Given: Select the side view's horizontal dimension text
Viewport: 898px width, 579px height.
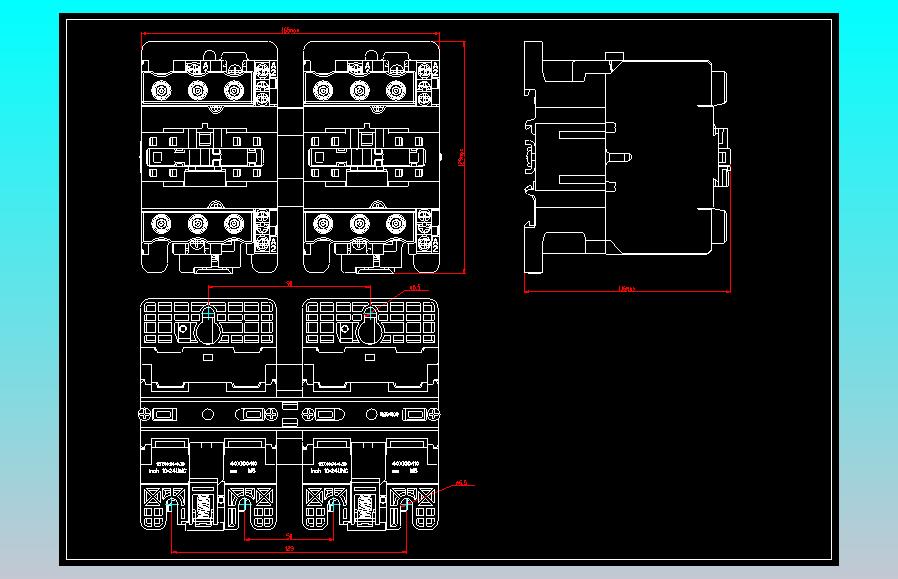Looking at the screenshot, I should (x=627, y=289).
